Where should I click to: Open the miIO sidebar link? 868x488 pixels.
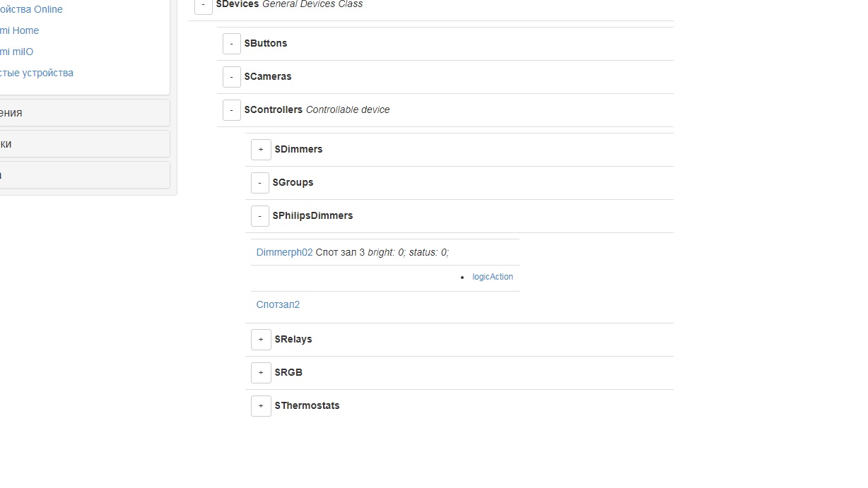tap(17, 52)
